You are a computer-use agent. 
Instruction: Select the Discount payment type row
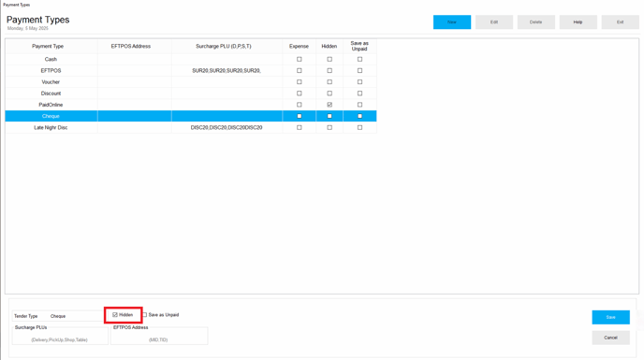(191, 94)
